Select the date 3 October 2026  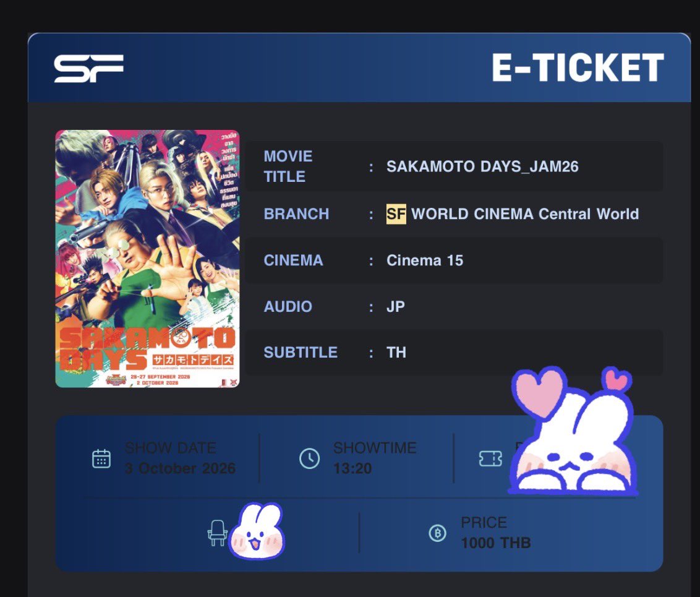[181, 468]
